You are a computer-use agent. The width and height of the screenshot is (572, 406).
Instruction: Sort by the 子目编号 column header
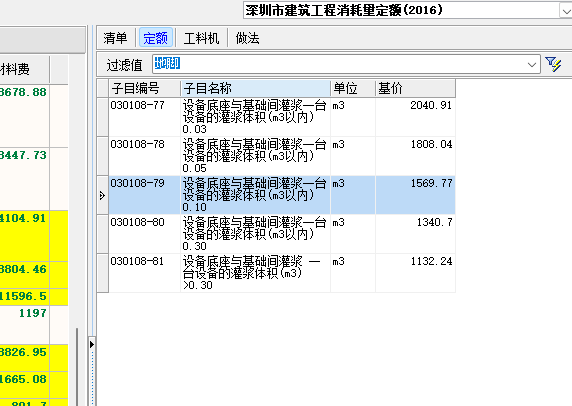[144, 89]
